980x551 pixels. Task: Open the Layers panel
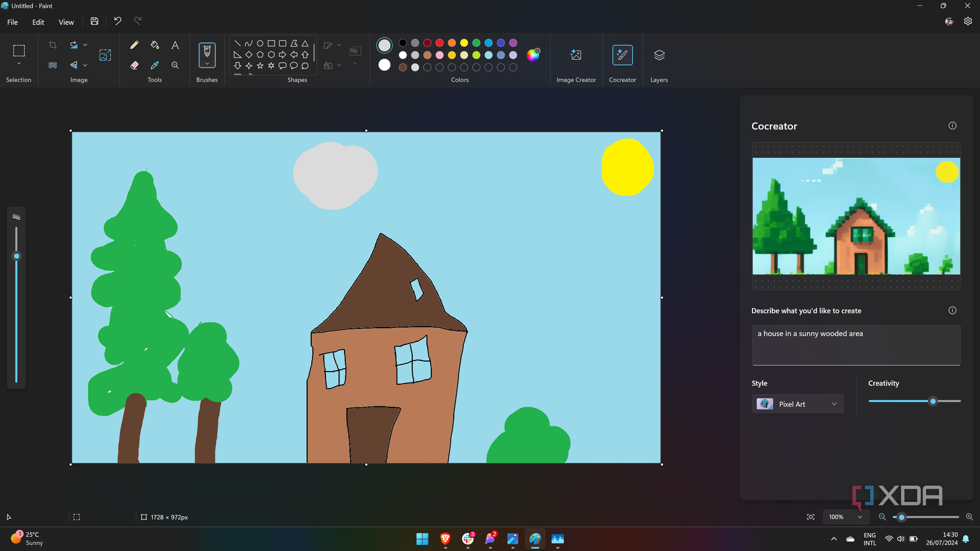pos(659,55)
